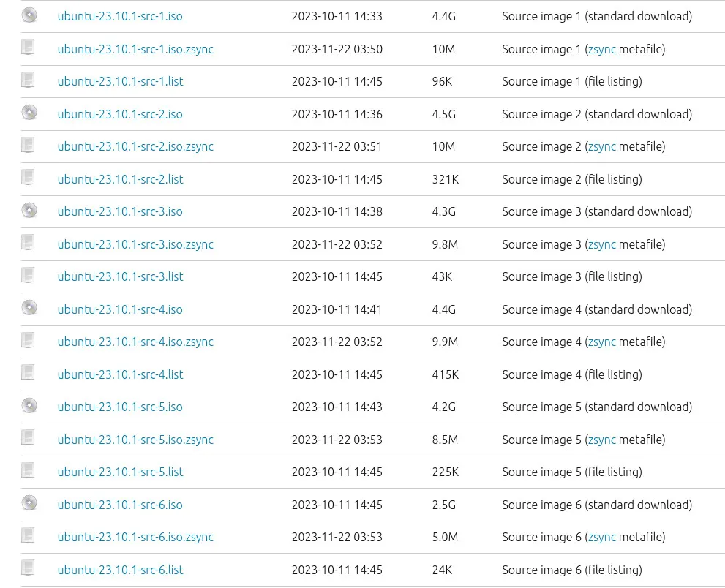Click the disc icon beside ubuntu-23.10.1-src-1.iso
Image resolution: width=725 pixels, height=588 pixels.
coord(29,15)
